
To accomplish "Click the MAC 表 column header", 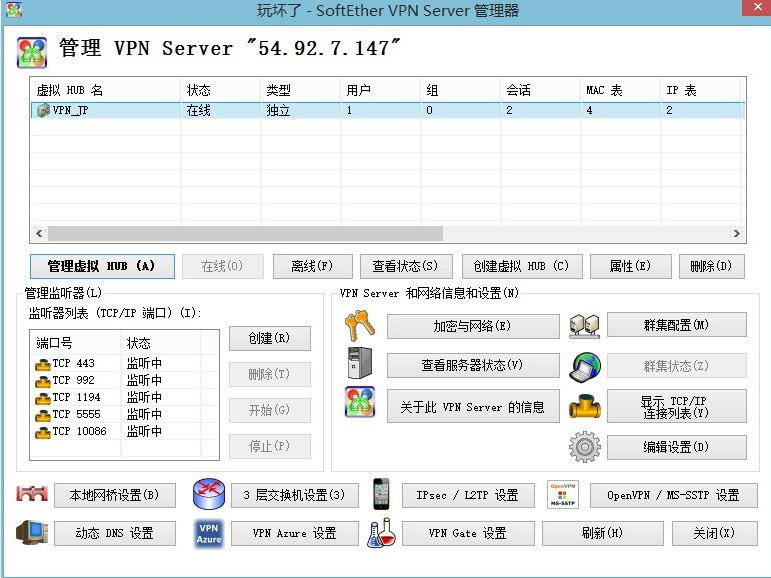I will [x=621, y=90].
